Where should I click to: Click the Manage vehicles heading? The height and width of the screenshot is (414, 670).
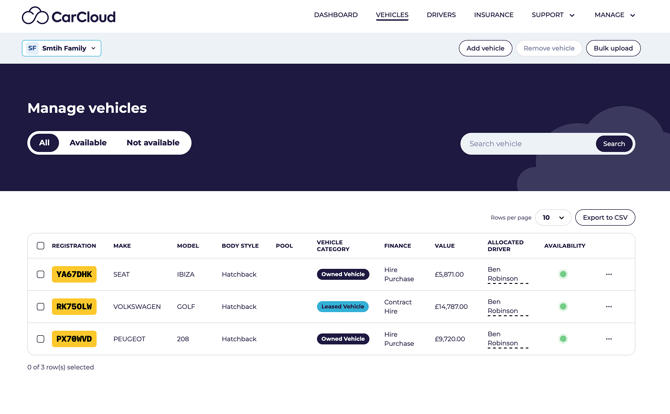(x=87, y=108)
